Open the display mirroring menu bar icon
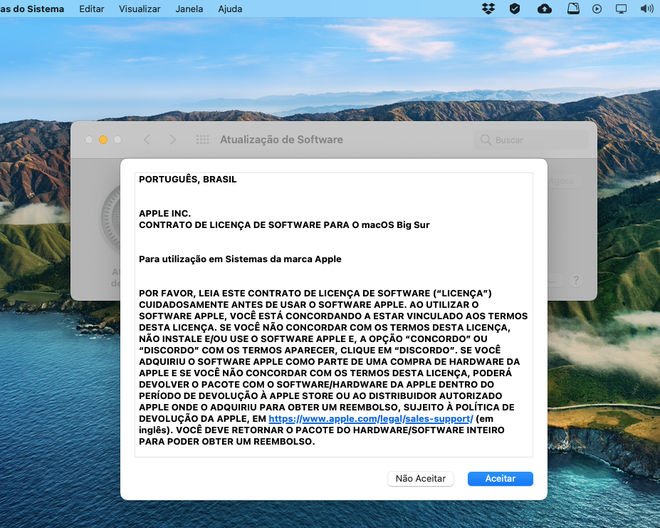Screen dimensions: 660x528 tap(621, 9)
